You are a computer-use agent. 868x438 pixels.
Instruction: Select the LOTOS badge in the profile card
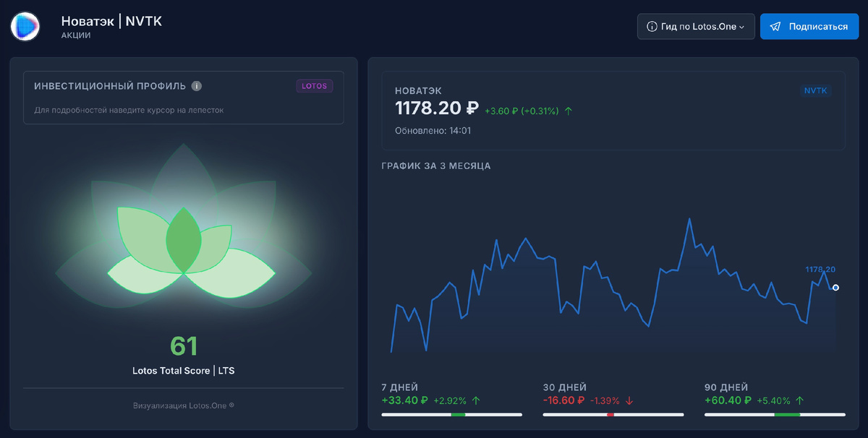tap(314, 85)
